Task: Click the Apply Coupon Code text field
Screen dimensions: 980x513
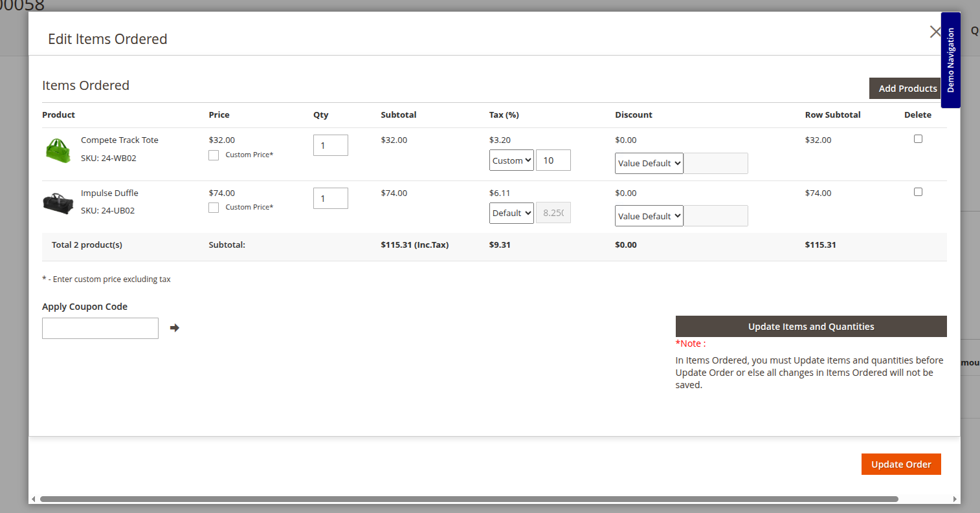Action: coord(100,328)
